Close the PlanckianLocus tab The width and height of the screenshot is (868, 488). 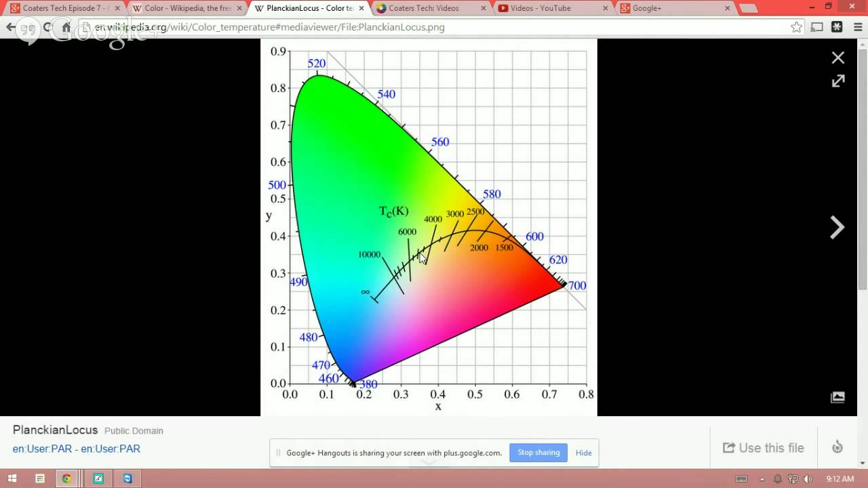pos(361,8)
